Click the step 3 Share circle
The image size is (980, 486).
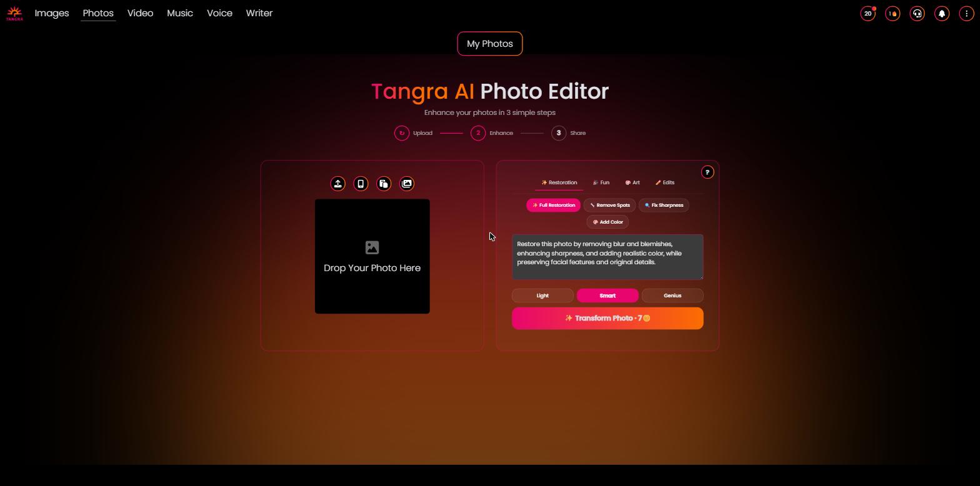click(559, 133)
